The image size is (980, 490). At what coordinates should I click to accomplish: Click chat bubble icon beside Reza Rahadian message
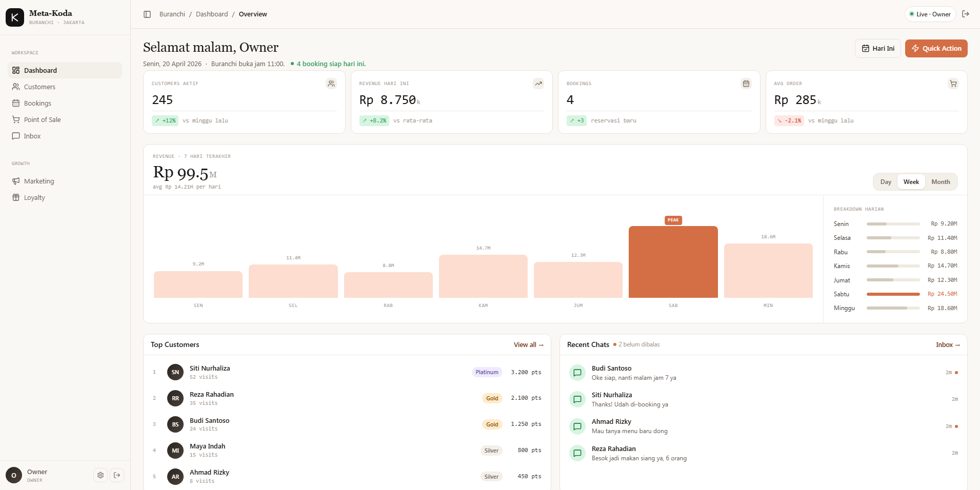577,453
